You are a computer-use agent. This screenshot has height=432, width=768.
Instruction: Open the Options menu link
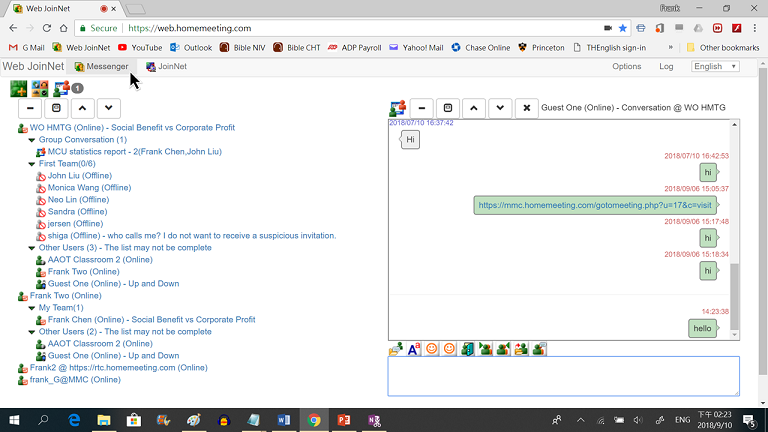coord(626,67)
